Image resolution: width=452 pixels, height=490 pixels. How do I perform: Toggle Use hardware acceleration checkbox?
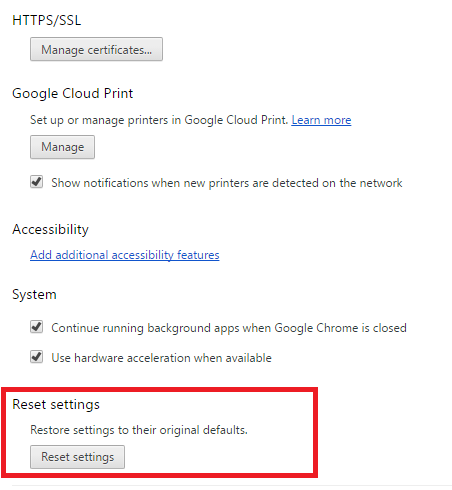tap(36, 357)
